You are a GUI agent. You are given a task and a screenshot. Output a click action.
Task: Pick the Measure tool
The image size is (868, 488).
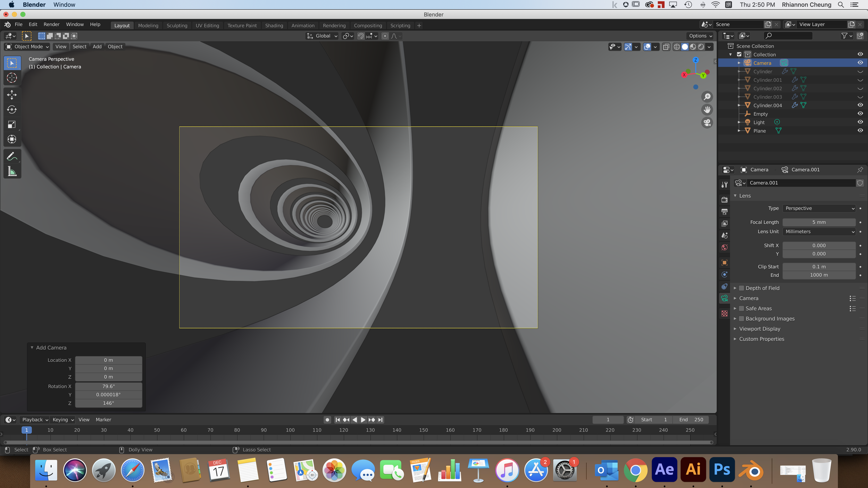click(x=12, y=171)
